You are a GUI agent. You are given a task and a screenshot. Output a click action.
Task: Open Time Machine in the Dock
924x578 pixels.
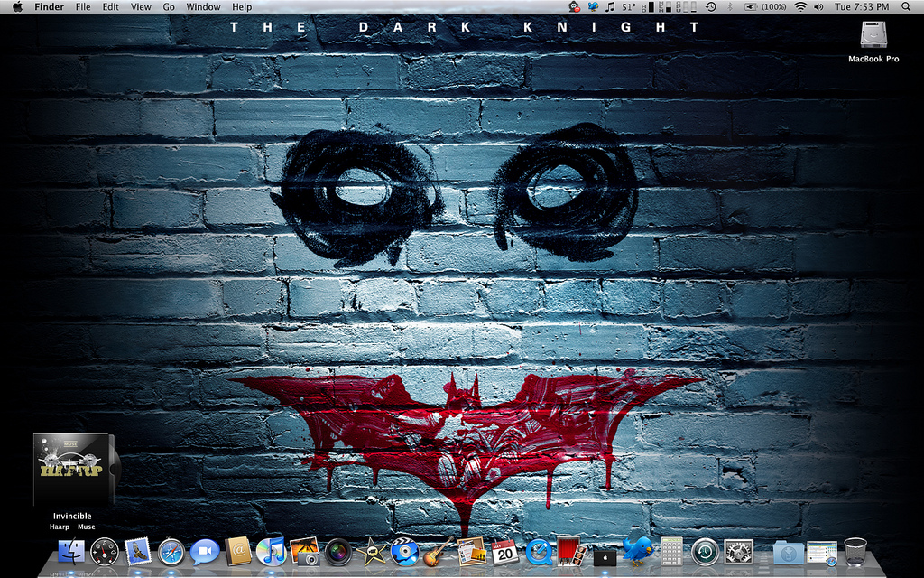click(x=705, y=552)
